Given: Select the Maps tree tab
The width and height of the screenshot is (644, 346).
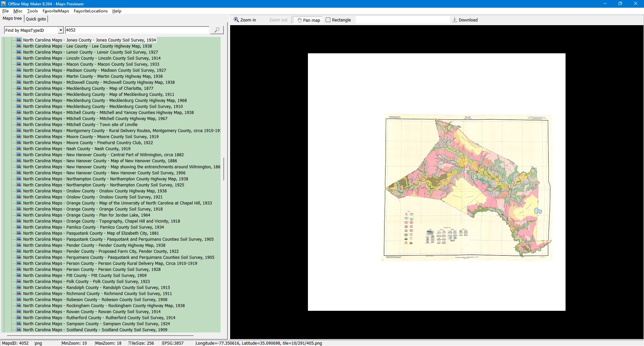Looking at the screenshot, I should (12, 18).
